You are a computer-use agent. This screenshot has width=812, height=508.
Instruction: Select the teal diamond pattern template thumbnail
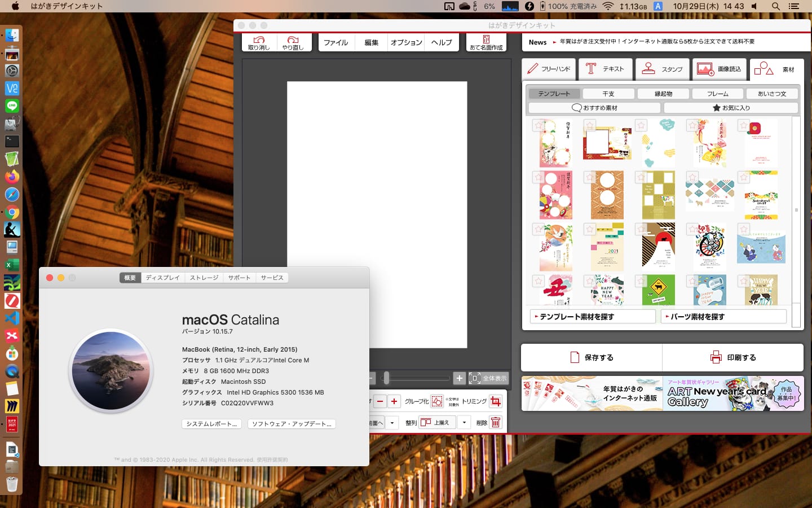710,195
